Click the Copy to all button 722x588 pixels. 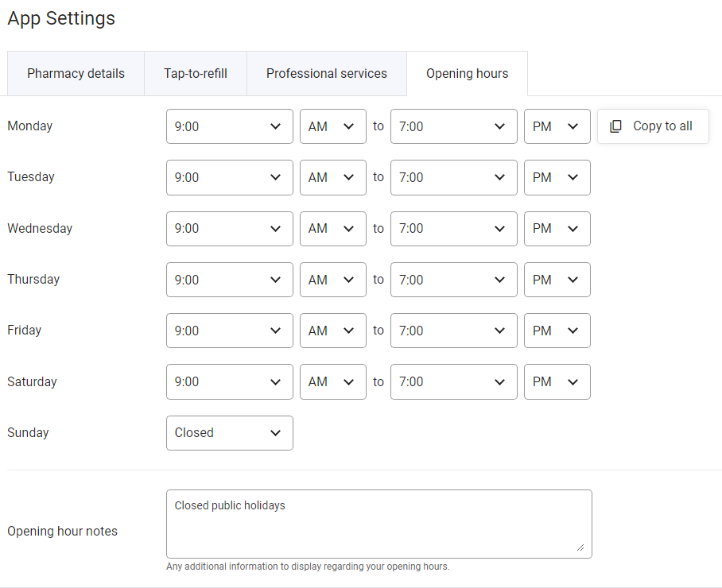coord(653,126)
